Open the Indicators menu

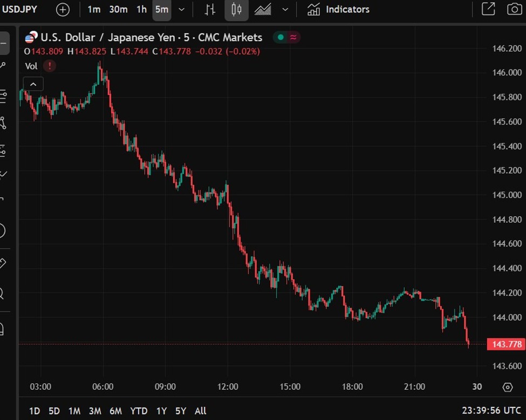coord(338,9)
